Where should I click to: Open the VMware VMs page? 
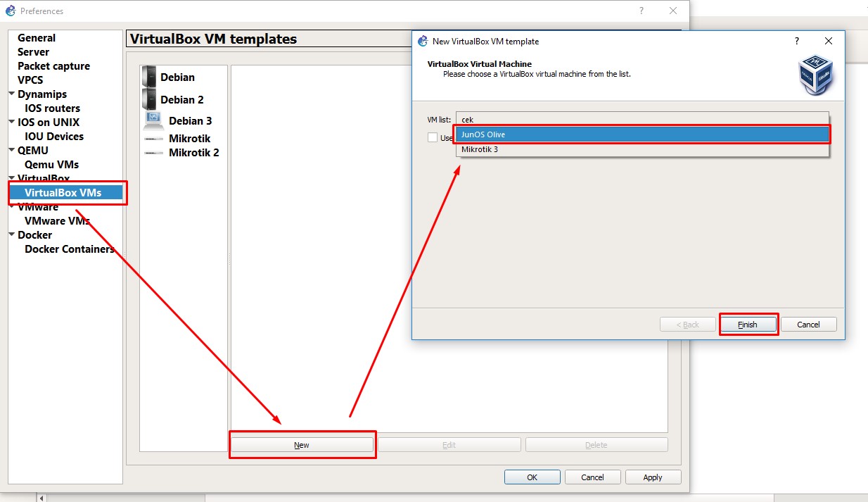[x=57, y=221]
